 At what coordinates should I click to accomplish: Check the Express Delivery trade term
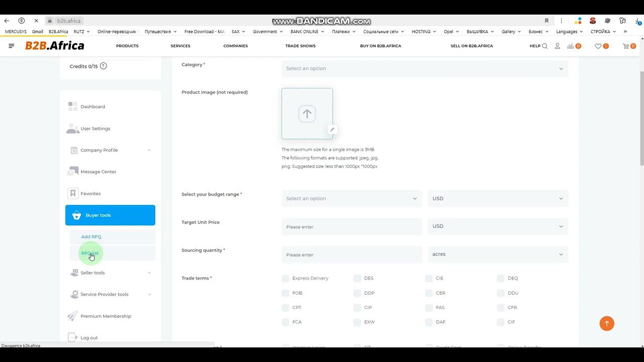click(286, 278)
